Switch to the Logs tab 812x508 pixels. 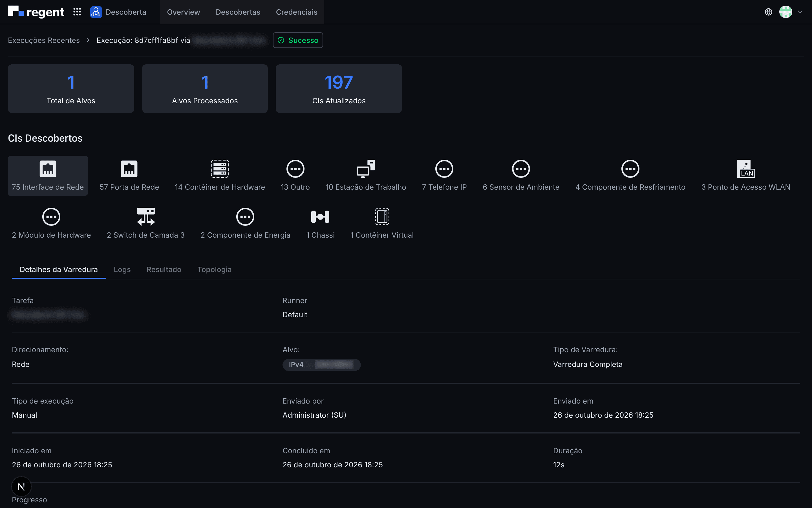click(122, 270)
